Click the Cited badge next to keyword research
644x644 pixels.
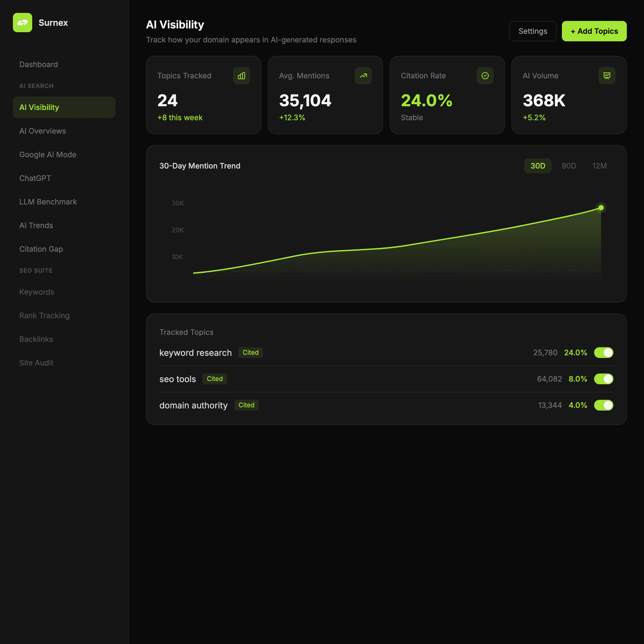click(250, 352)
